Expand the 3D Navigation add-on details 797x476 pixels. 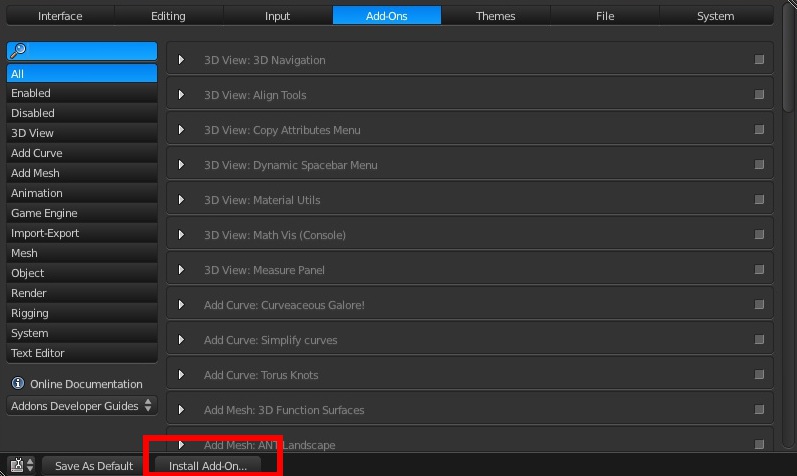point(181,60)
